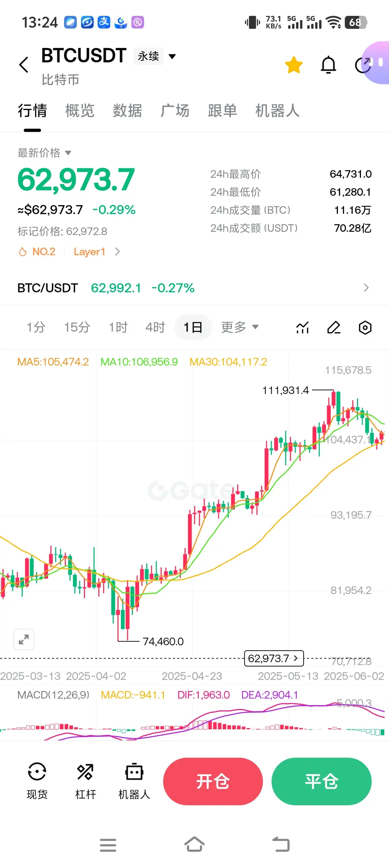Open the 现货 spot trading icon
389x868 pixels.
[37, 781]
